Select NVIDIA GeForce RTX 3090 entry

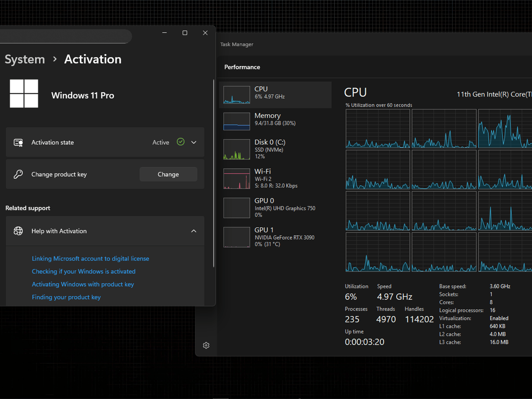point(275,237)
